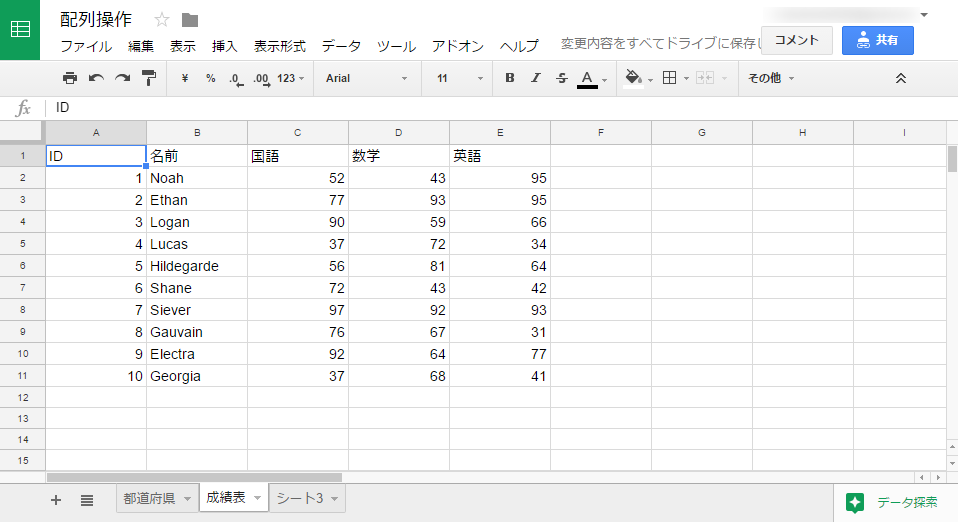Undo the last action
The width and height of the screenshot is (958, 522).
coord(96,78)
